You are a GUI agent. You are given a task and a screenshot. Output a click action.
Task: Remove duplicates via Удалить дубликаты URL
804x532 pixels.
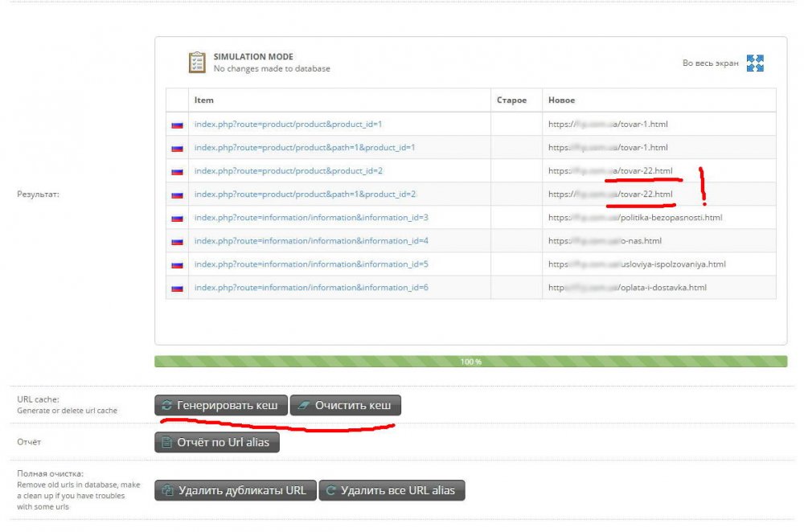click(236, 490)
